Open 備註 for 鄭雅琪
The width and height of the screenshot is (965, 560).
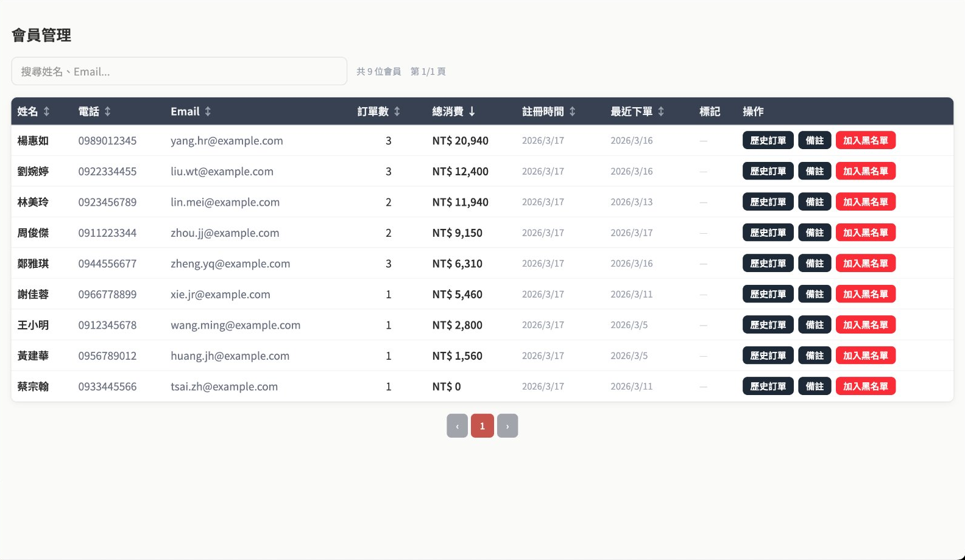pyautogui.click(x=815, y=264)
